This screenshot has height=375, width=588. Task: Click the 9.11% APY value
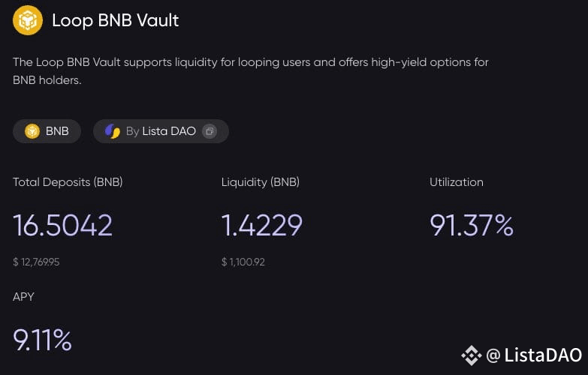click(x=42, y=340)
